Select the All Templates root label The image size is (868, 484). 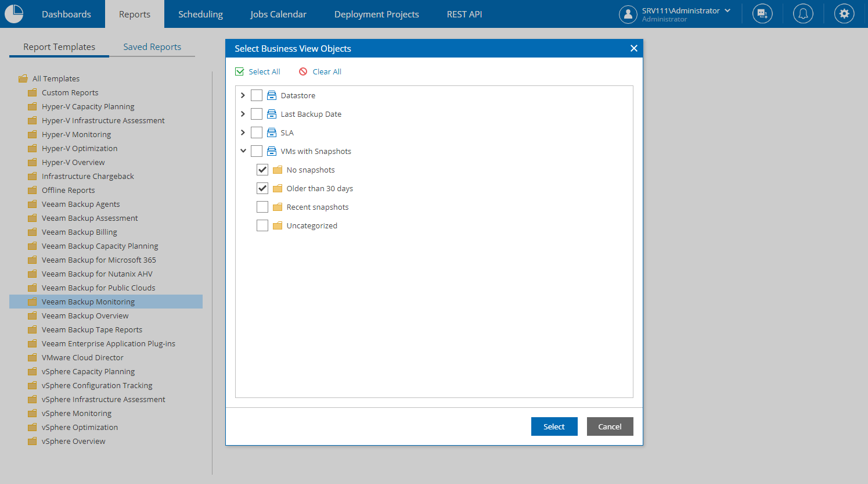[x=56, y=78]
